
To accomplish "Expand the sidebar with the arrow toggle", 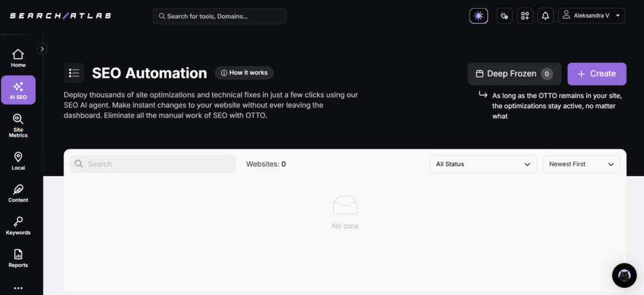I will point(42,49).
